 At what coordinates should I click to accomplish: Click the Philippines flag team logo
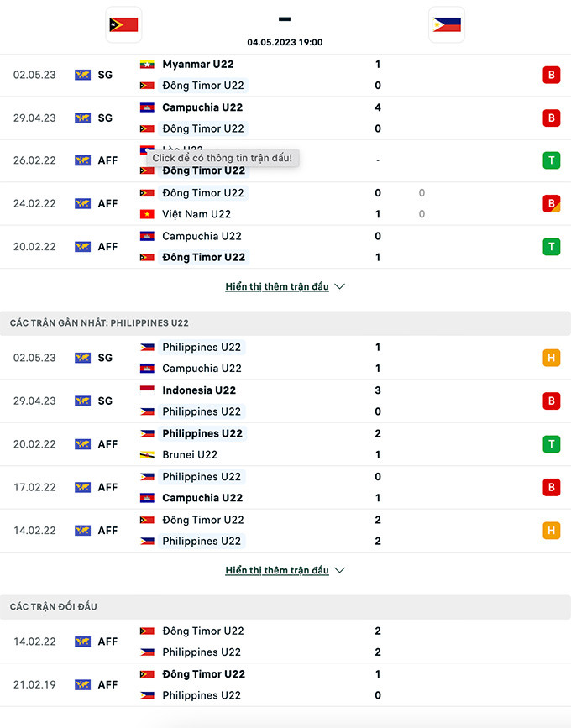[x=446, y=24]
